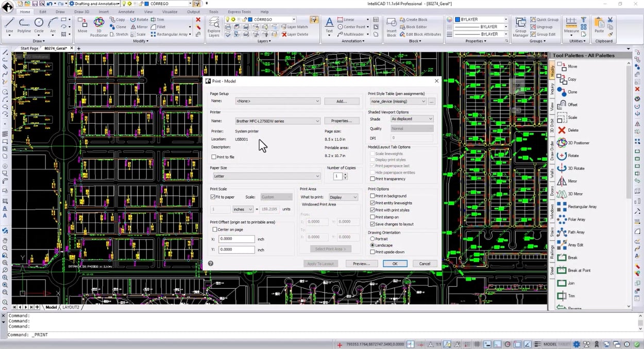Click the blue BYLAYER color swatch dropdown
The width and height of the screenshot is (644, 349).
coord(479,20)
